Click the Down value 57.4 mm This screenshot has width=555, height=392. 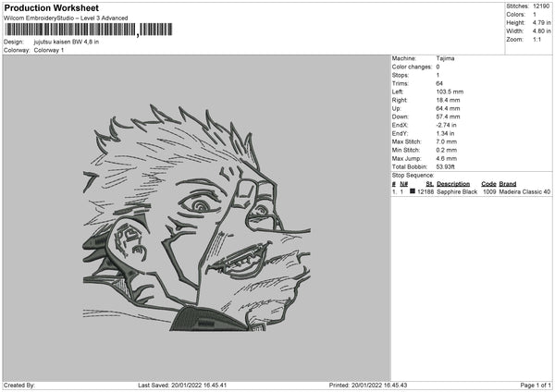pyautogui.click(x=448, y=116)
